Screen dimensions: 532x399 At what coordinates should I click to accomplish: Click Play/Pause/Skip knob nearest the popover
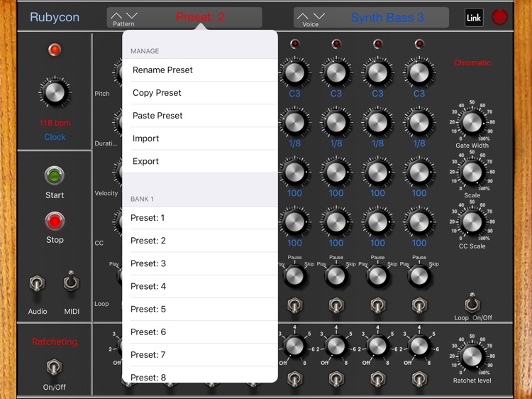click(295, 276)
